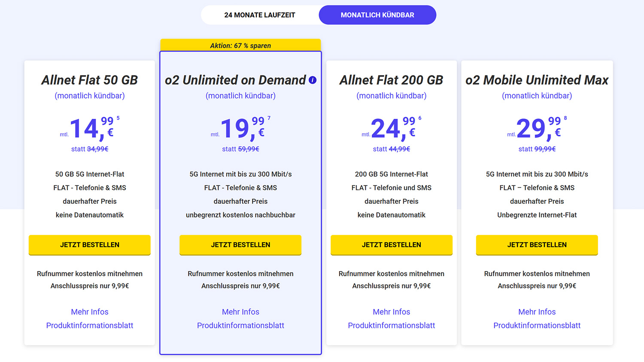Order the o2 Mobile Unlimited Max plan
This screenshot has height=362, width=644.
pos(537,245)
